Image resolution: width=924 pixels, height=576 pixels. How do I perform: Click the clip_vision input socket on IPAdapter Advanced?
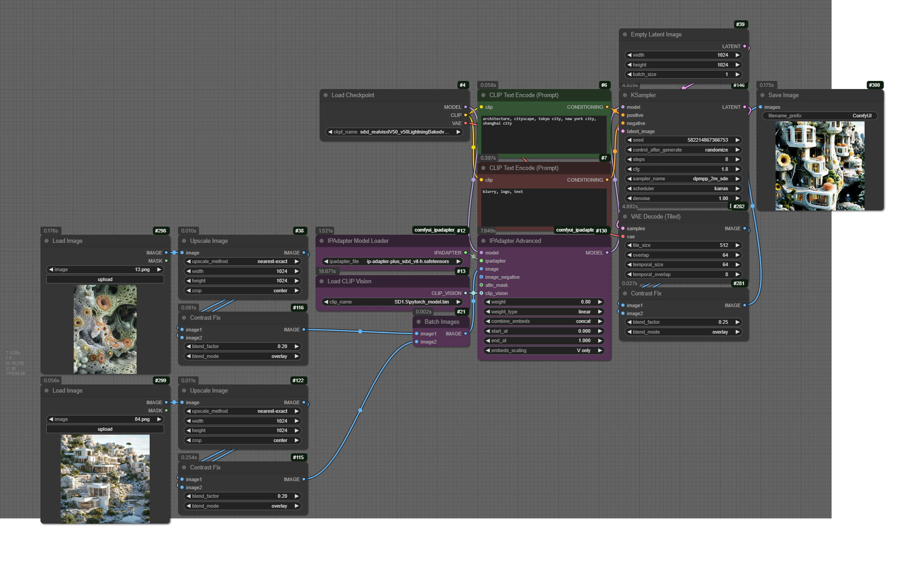pyautogui.click(x=481, y=294)
